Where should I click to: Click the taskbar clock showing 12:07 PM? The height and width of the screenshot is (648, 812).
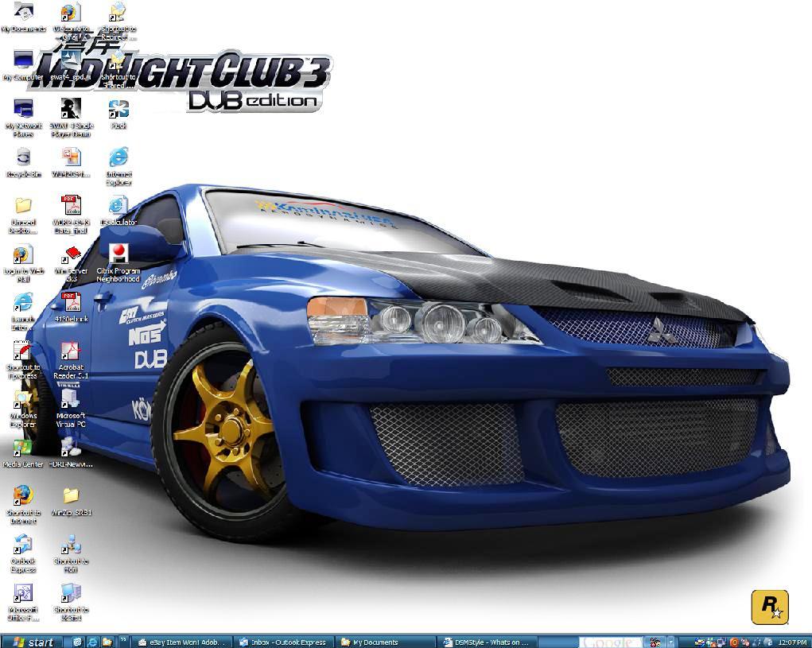(x=791, y=642)
